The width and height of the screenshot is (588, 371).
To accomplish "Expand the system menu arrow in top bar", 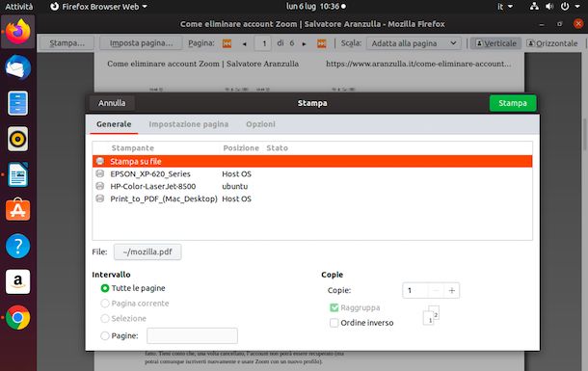I will pos(577,7).
